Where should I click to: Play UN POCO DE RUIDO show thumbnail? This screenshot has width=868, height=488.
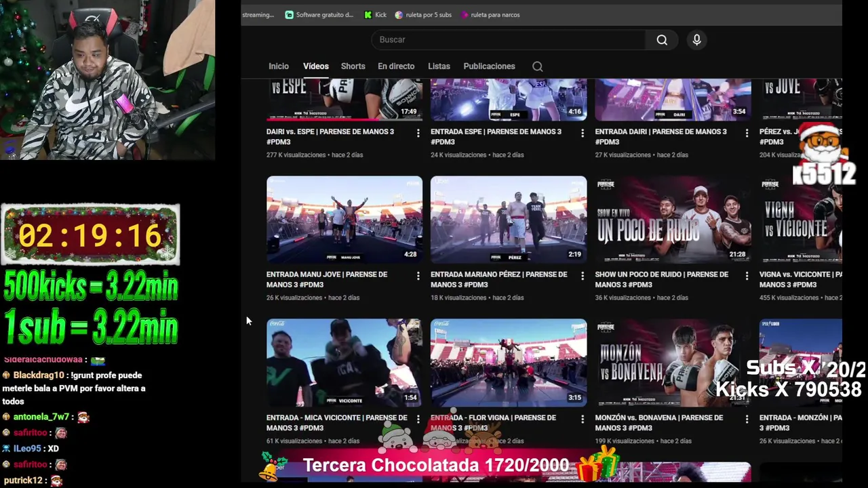click(x=673, y=220)
